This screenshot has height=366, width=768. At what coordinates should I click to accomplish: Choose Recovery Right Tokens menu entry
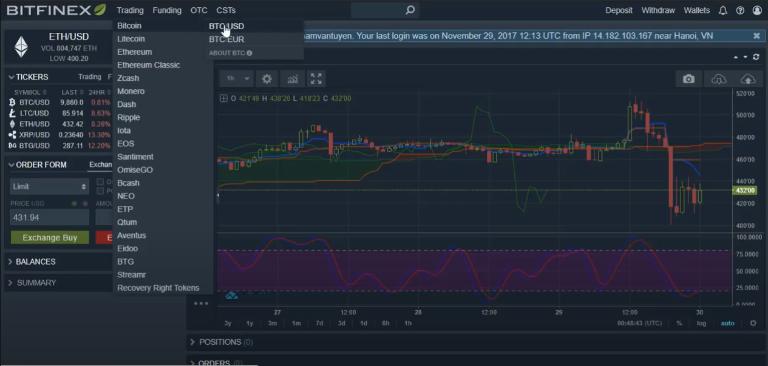pyautogui.click(x=158, y=288)
